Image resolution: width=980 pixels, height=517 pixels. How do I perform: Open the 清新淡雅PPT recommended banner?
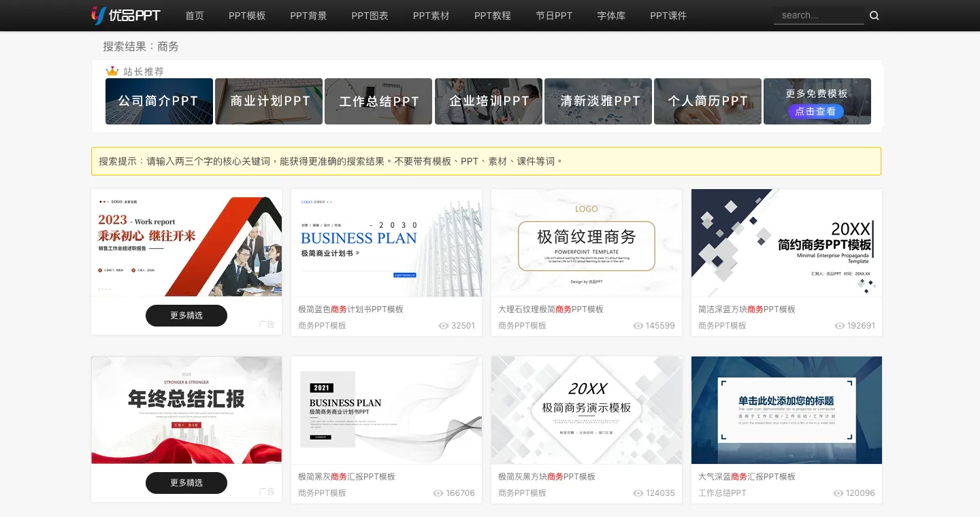pyautogui.click(x=598, y=101)
